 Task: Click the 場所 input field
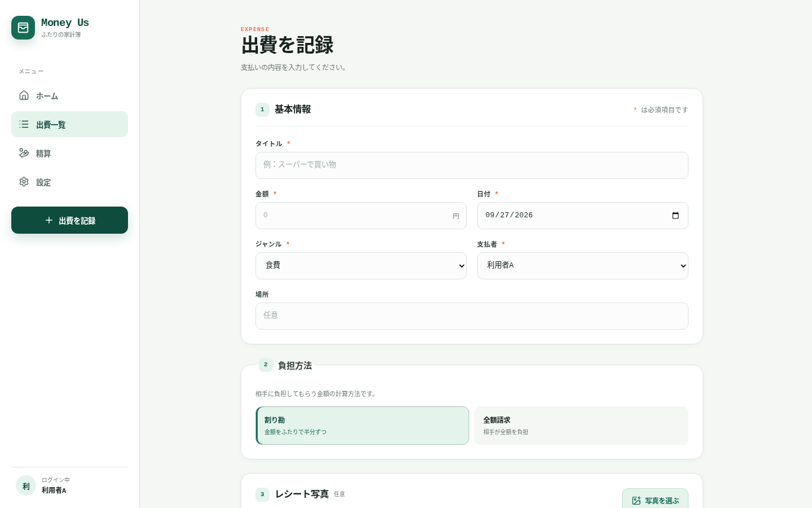point(471,316)
